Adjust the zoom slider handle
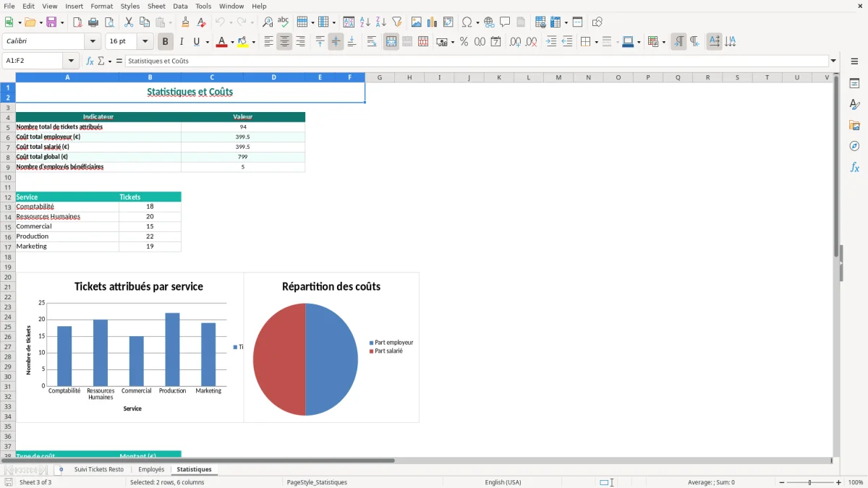This screenshot has width=868, height=488. point(810,482)
